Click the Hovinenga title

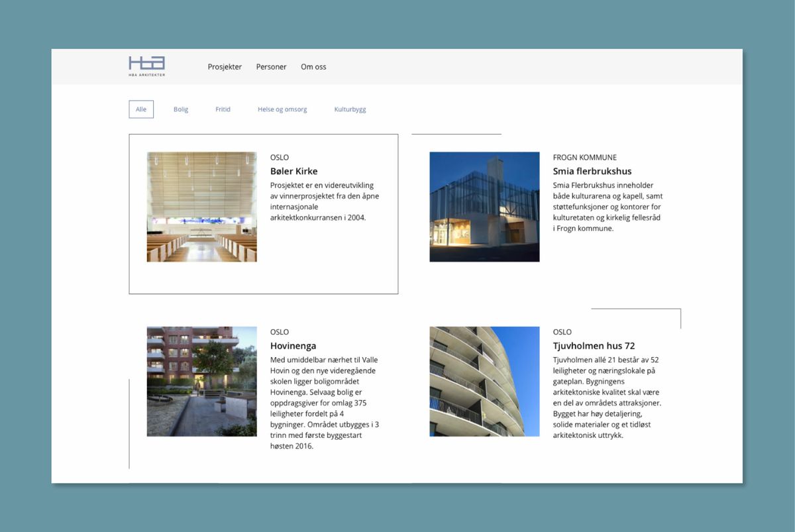pyautogui.click(x=293, y=346)
